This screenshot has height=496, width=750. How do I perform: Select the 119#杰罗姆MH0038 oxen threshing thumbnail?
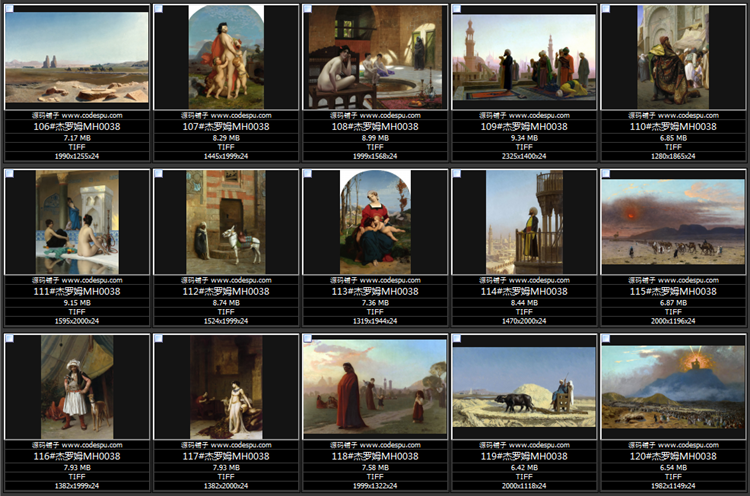tap(524, 387)
